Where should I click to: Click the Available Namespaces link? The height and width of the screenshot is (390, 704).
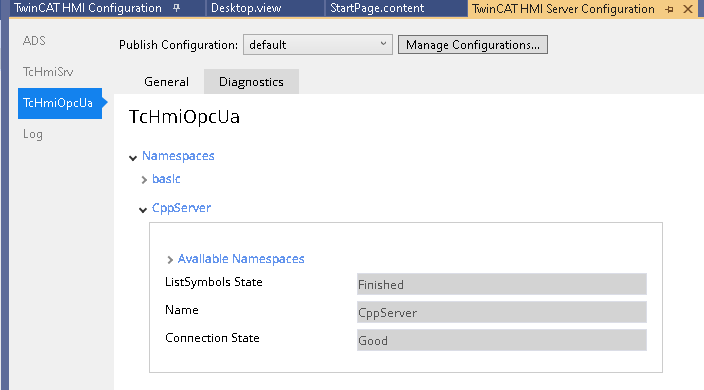(x=241, y=259)
